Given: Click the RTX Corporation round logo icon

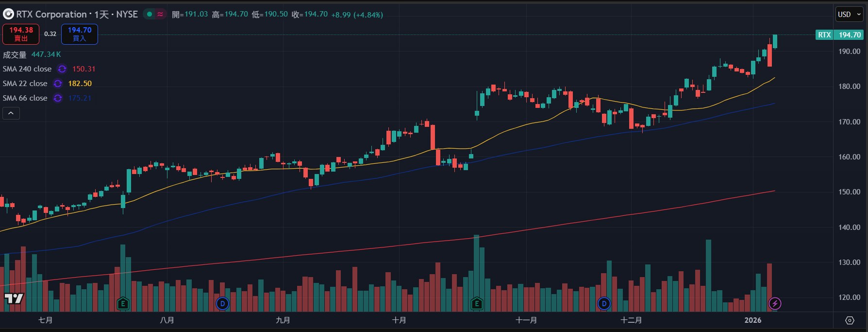Looking at the screenshot, I should point(8,15).
